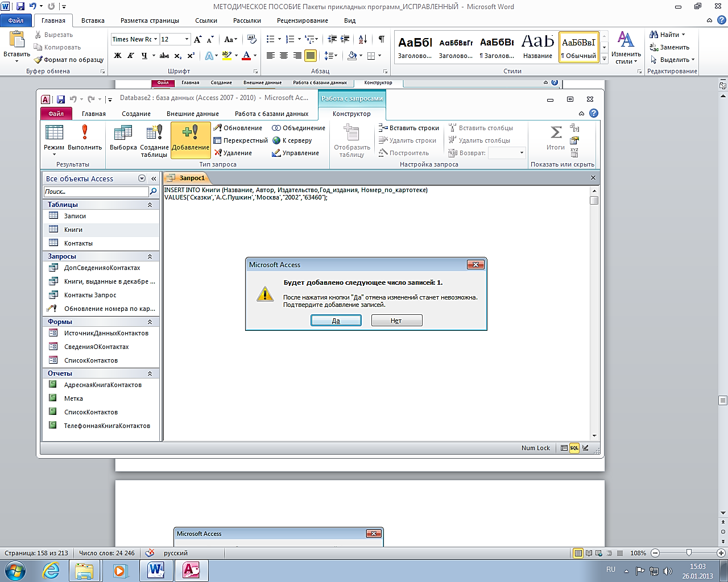Viewport: 728px width, 582px height.
Task: Align text left in Word ribbon
Action: 270,56
